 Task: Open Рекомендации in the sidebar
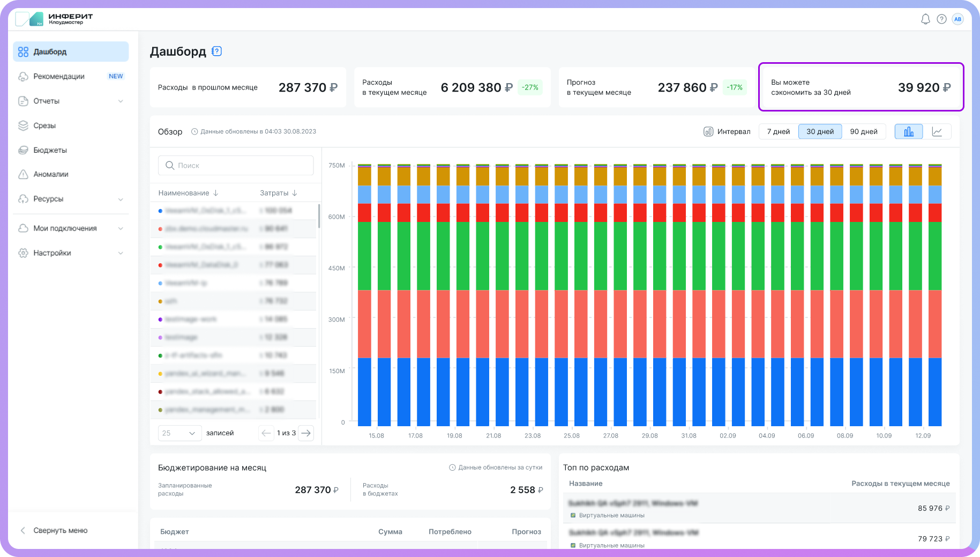[x=59, y=77]
